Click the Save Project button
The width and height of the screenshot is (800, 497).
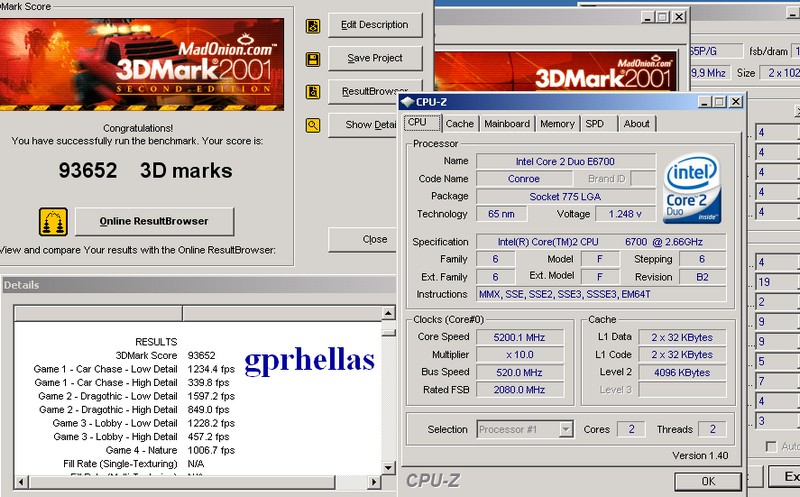[x=375, y=58]
